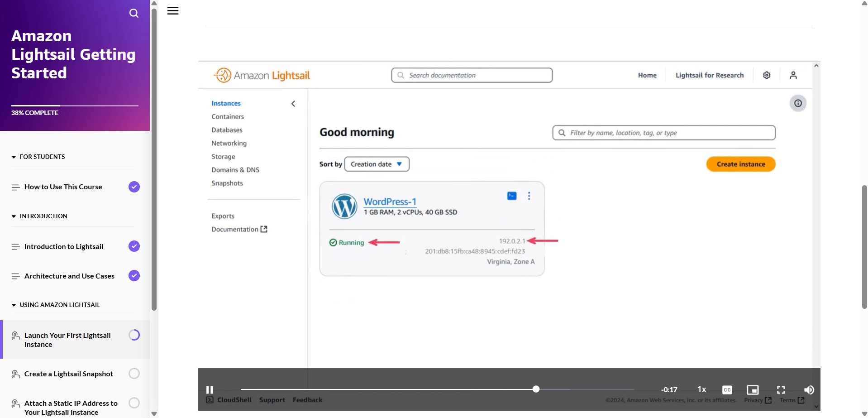This screenshot has height=418, width=868.
Task: Open the Introduction to Lightsail lesson
Action: click(x=64, y=246)
